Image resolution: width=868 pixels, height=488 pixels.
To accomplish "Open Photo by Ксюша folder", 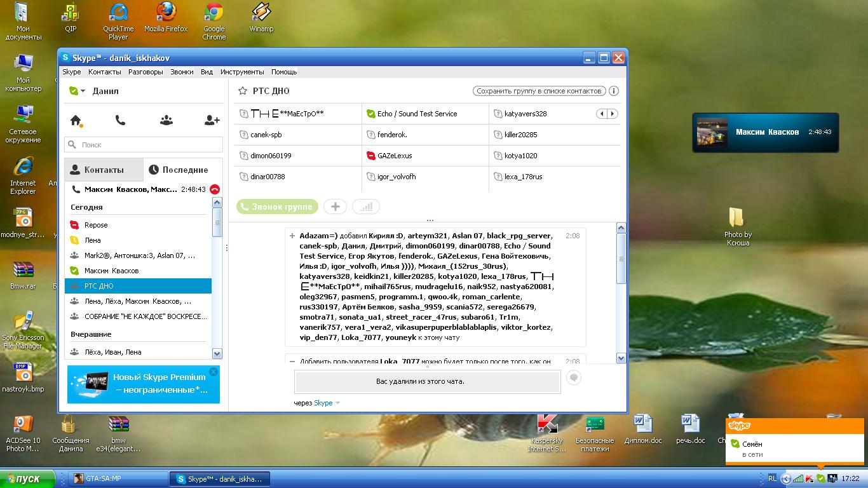I will point(737,226).
